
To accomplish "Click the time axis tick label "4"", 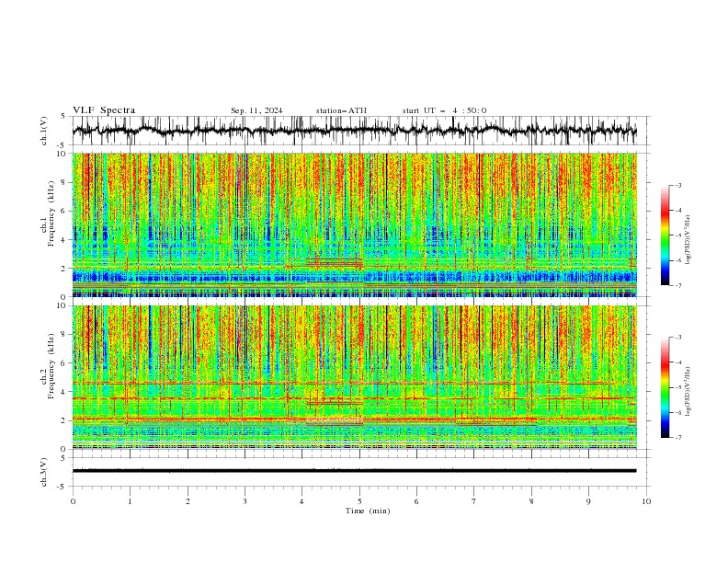I will click(x=302, y=501).
